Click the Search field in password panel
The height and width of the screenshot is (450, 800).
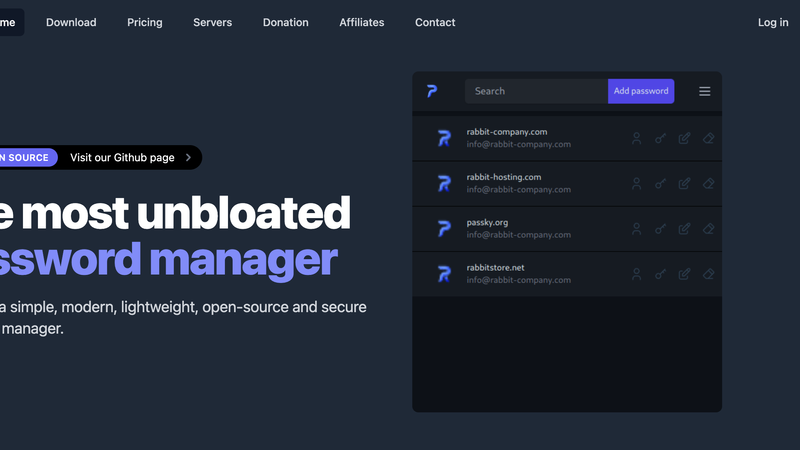coord(536,91)
